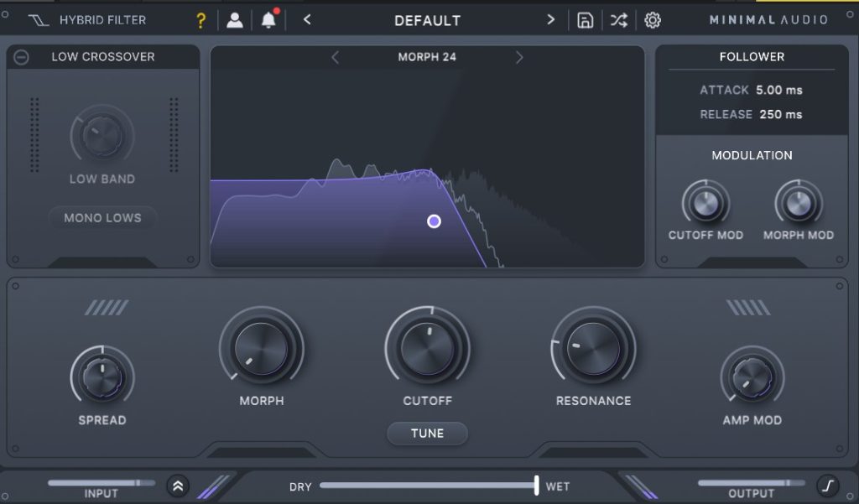
Task: Click the Hybrid Filter logo icon
Action: (38, 20)
